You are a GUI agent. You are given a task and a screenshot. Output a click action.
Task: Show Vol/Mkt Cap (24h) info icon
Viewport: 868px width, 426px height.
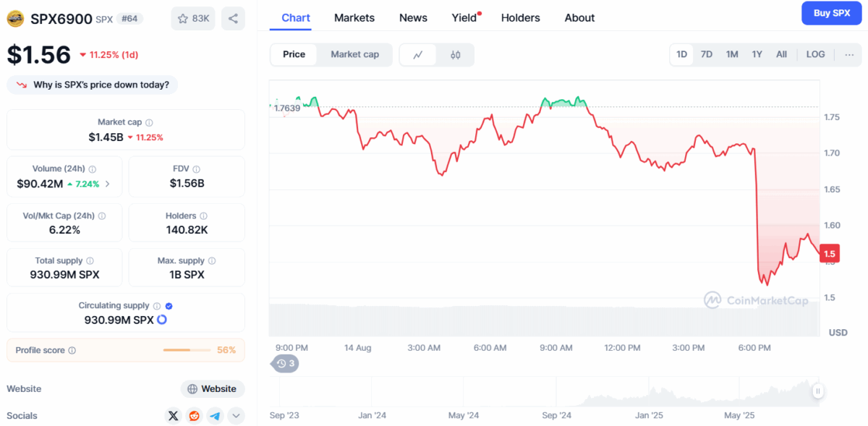[x=102, y=216]
